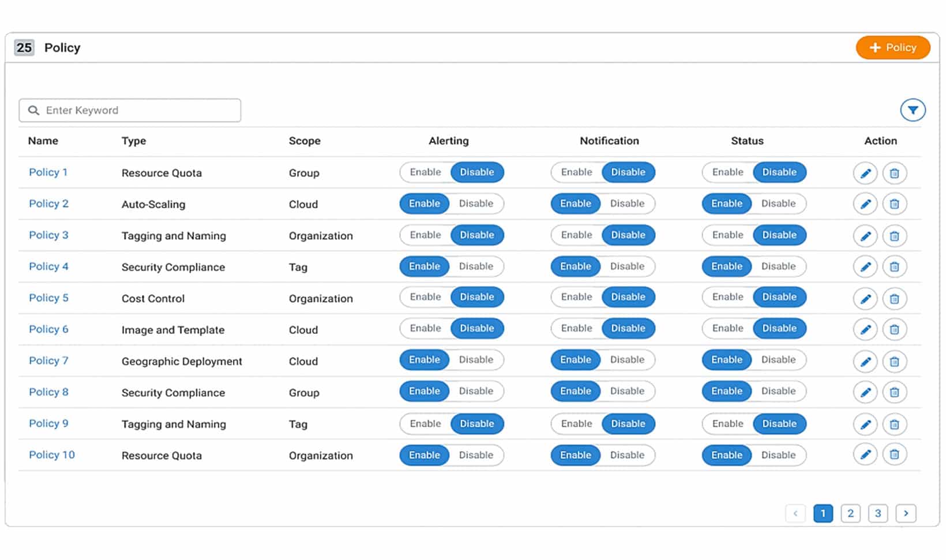Switch to page 2
The height and width of the screenshot is (560, 946).
pos(850,513)
